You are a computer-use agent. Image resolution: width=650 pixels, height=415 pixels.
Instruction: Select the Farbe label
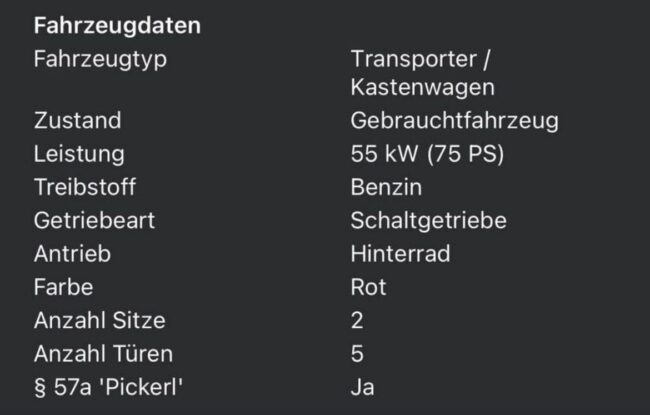(x=64, y=287)
